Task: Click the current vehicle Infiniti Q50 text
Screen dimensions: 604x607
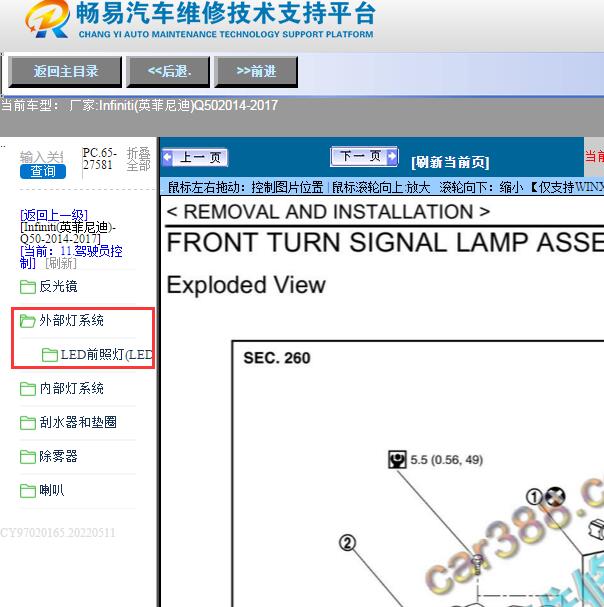Action: (139, 105)
